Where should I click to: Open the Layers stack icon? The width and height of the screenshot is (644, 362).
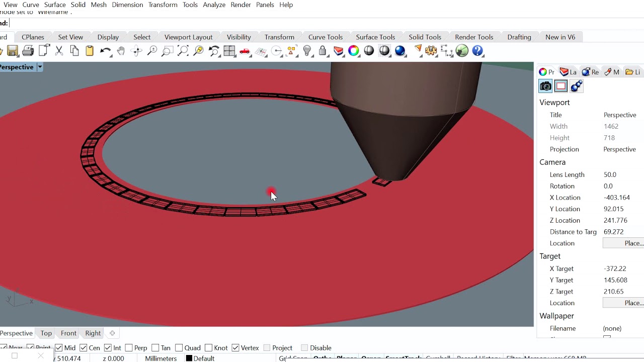(x=338, y=51)
